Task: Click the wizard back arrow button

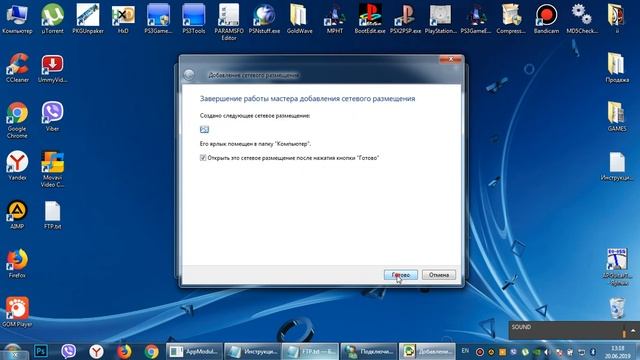Action: (189, 75)
